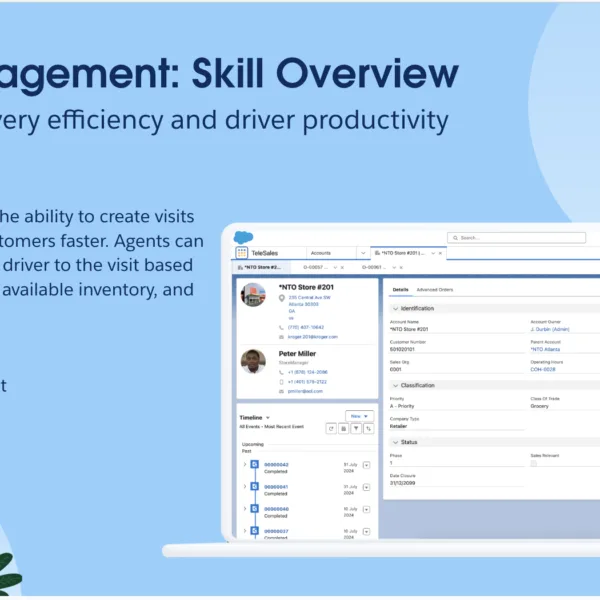This screenshot has height=600, width=600.
Task: Open actions menu for order 00000041
Action: click(x=366, y=488)
